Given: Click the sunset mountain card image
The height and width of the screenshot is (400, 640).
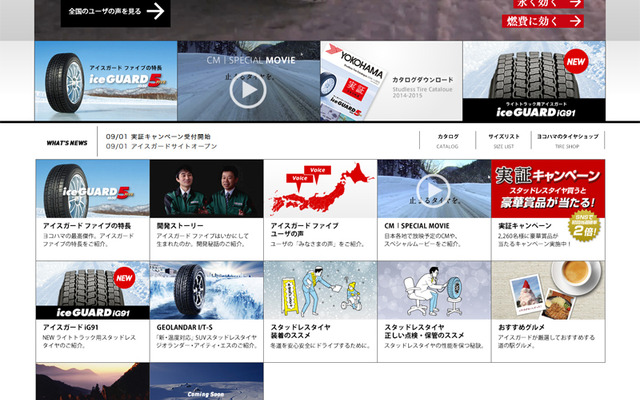Looking at the screenshot, I should click(x=93, y=382).
